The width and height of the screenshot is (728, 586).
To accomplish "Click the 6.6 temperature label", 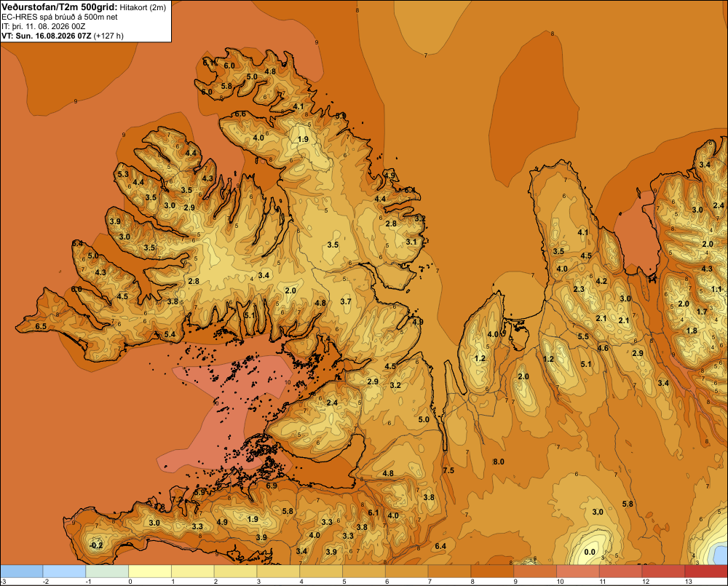I will (x=240, y=114).
